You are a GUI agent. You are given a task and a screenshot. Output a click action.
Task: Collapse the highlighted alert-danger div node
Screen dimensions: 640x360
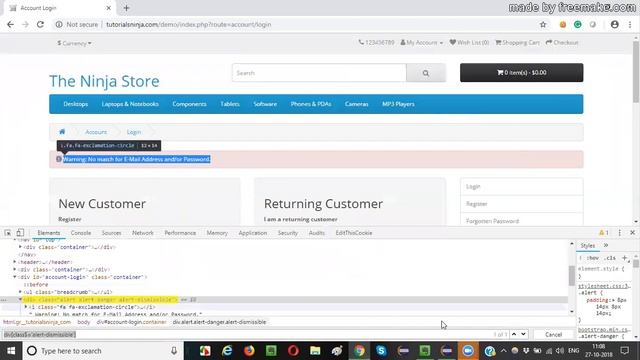pyautogui.click(x=20, y=299)
